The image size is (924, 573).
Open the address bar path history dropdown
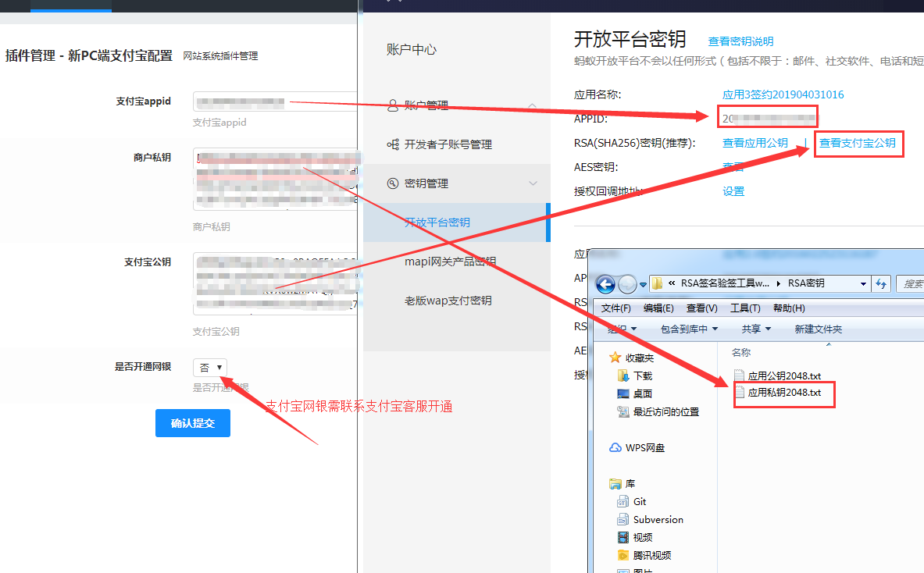[x=863, y=283]
